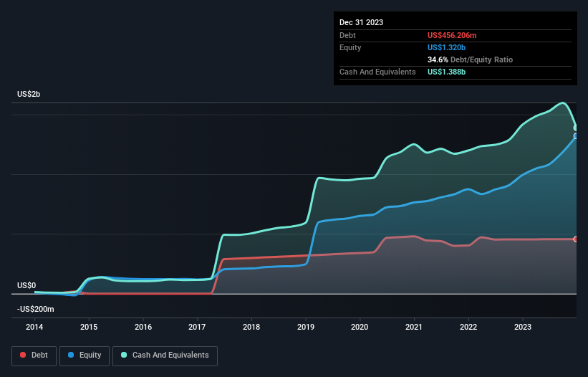Click Cash And Equivalents label in tooltip

[x=377, y=72]
